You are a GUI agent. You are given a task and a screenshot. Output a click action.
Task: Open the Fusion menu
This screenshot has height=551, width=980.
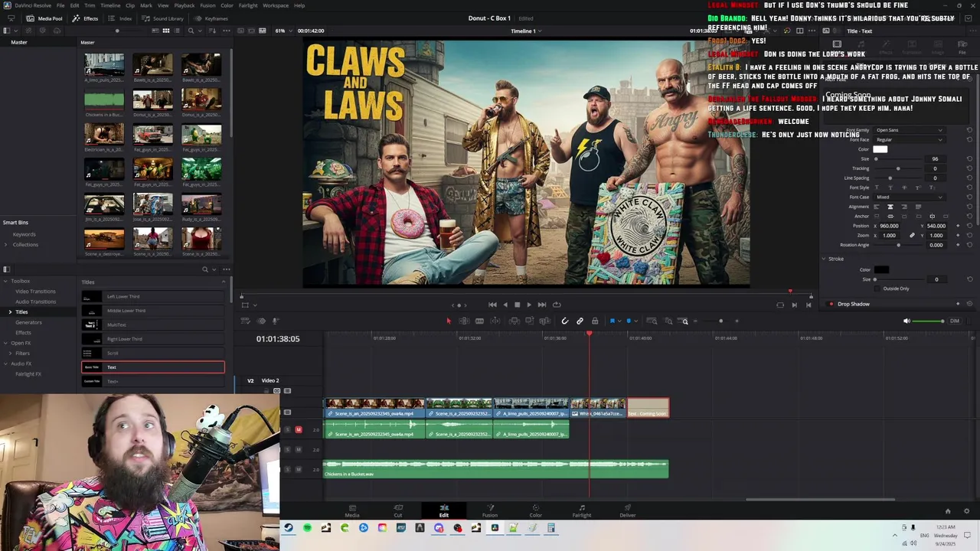(207, 5)
